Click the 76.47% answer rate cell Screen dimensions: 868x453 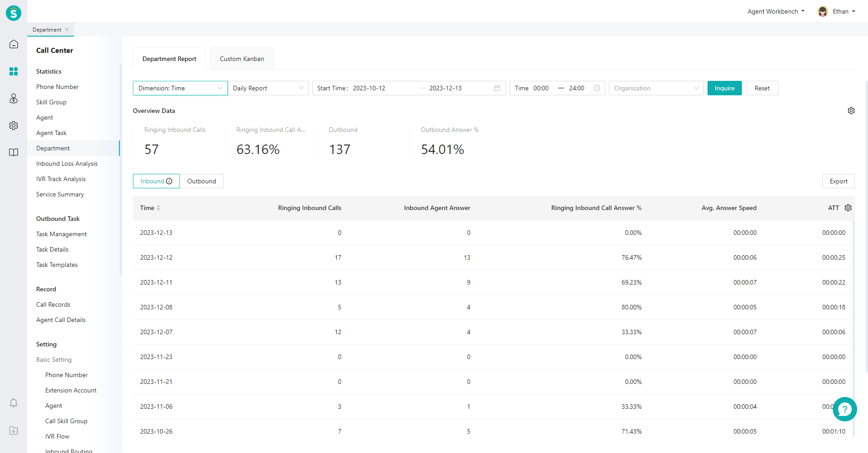click(632, 257)
